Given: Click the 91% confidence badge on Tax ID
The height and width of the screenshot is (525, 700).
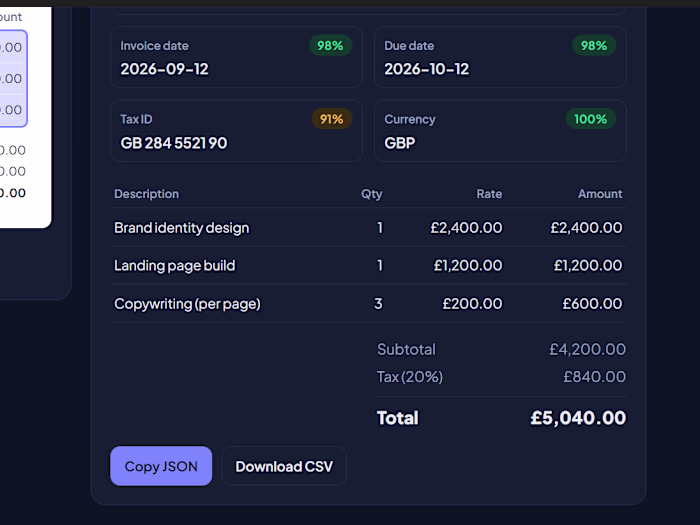Looking at the screenshot, I should (x=332, y=119).
